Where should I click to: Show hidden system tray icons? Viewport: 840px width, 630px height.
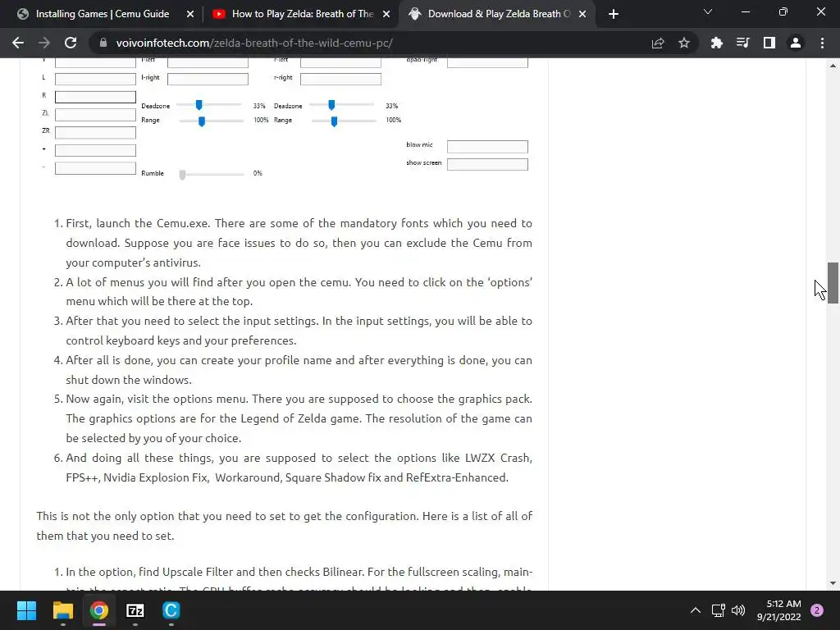pos(696,610)
